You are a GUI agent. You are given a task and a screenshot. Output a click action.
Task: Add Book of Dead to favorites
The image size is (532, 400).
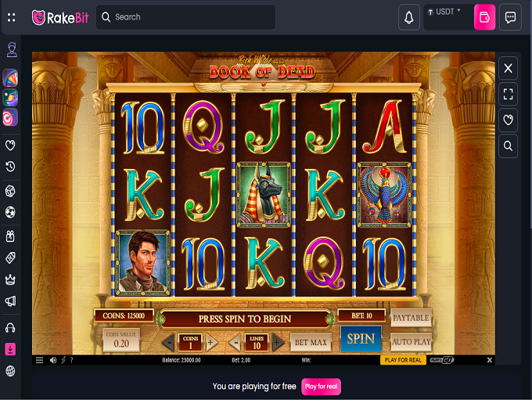[x=508, y=120]
